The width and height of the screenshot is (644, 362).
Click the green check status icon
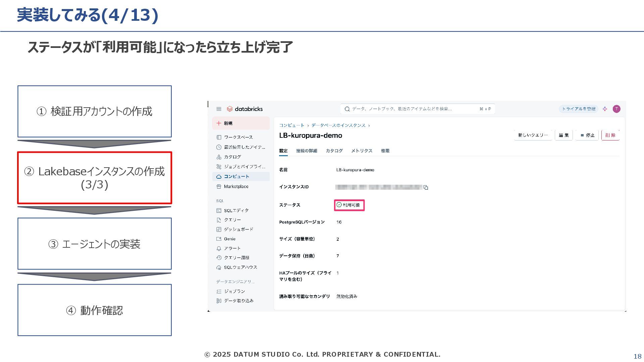pyautogui.click(x=339, y=205)
